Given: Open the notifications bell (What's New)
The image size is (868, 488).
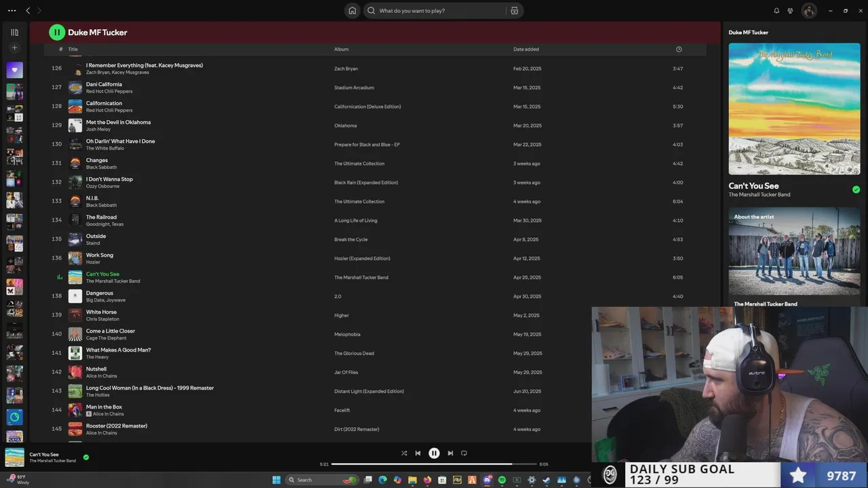Looking at the screenshot, I should point(776,11).
